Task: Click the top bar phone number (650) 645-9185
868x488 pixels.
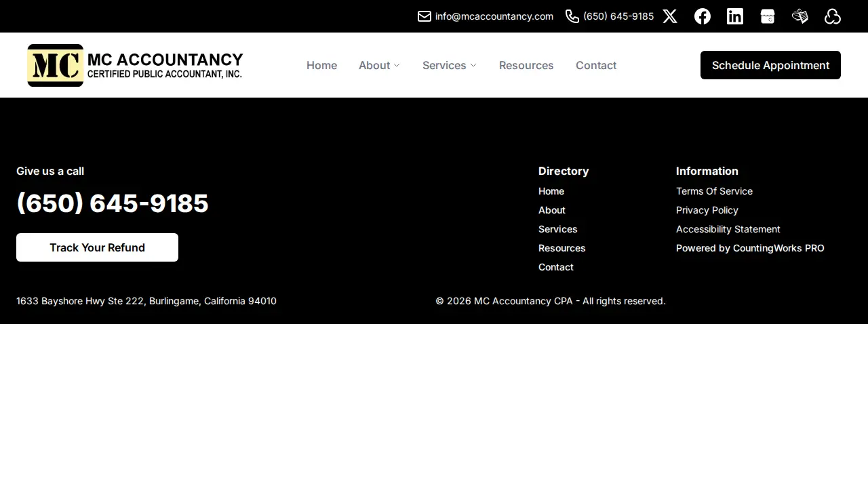Action: coord(618,16)
